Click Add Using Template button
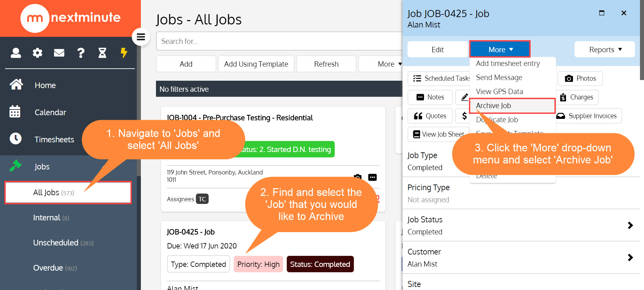The image size is (644, 290). pyautogui.click(x=256, y=64)
